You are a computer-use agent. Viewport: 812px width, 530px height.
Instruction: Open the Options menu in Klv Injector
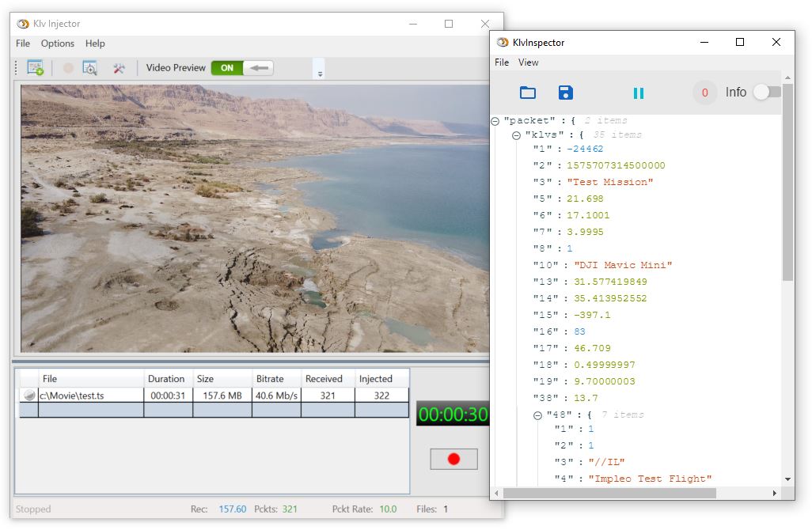tap(58, 44)
